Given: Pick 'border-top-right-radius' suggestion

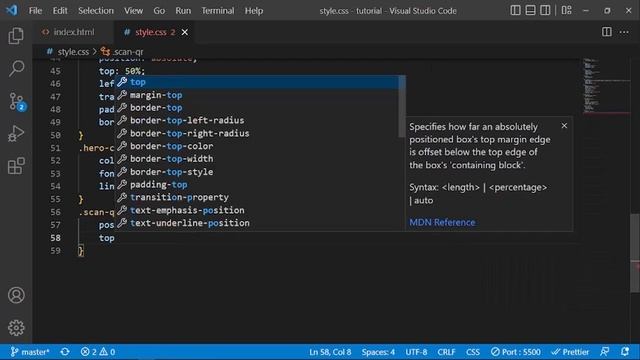Looking at the screenshot, I should (258, 133).
